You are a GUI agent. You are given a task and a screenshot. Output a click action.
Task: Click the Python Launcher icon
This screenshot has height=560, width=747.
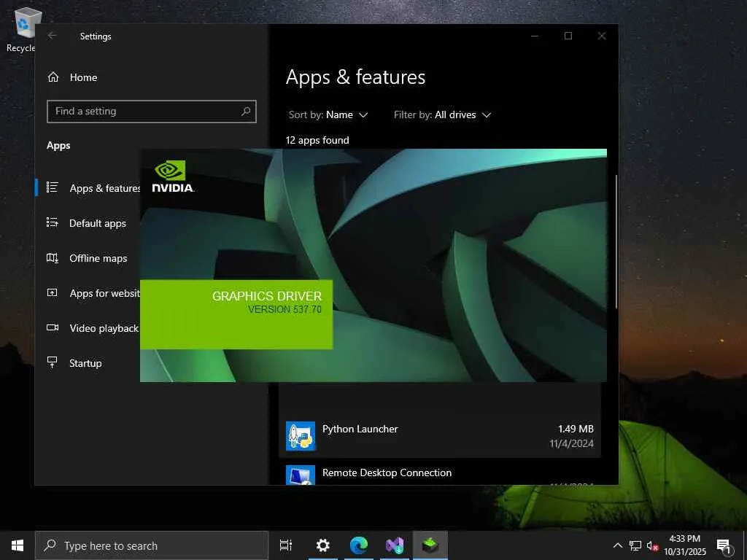300,436
